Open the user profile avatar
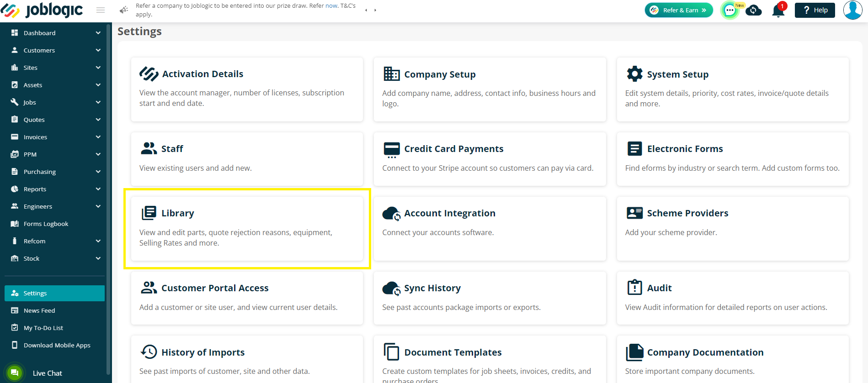868x383 pixels. click(x=853, y=10)
